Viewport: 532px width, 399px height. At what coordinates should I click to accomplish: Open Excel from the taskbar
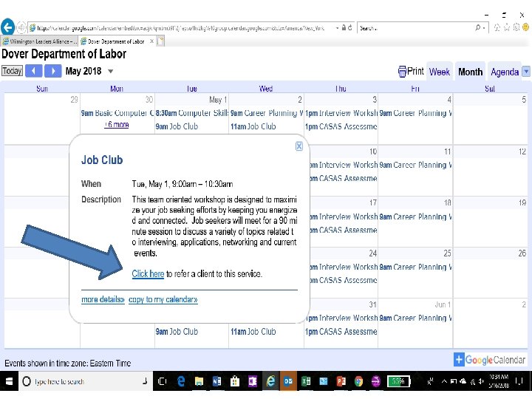point(306,381)
